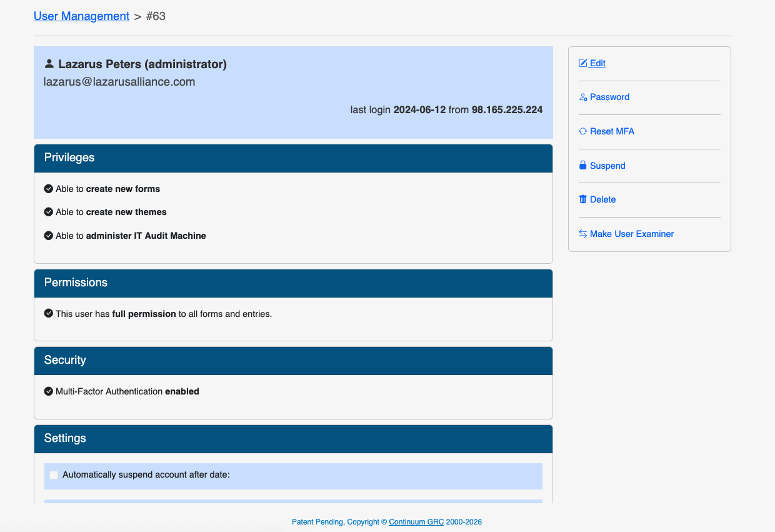Click the Reset MFA text link
Viewport: 775px width, 532px height.
[x=612, y=131]
